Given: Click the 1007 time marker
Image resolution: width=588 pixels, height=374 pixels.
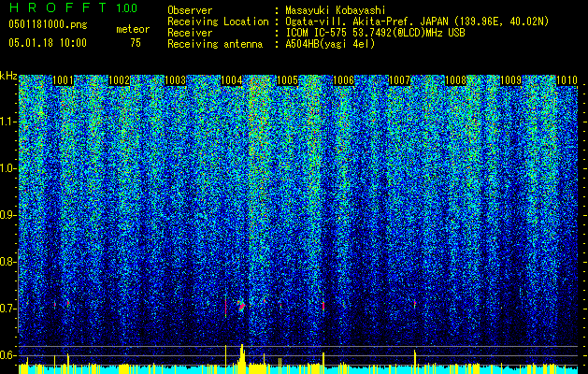Looking at the screenshot, I should tap(400, 80).
